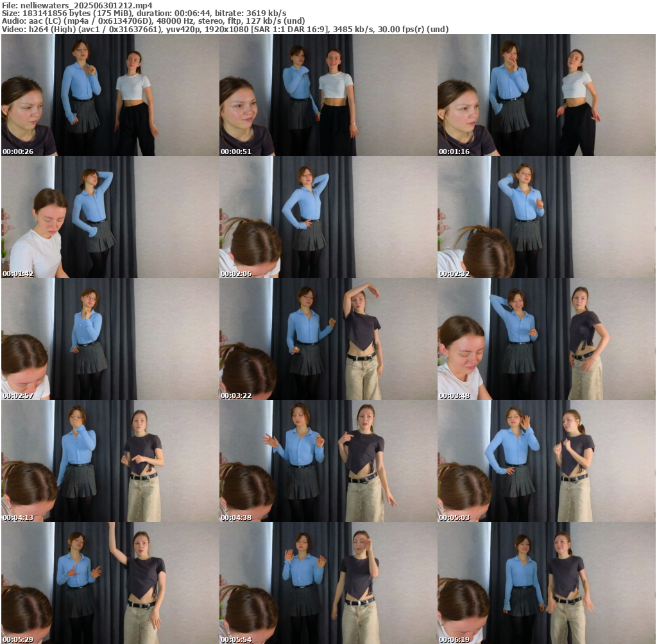Select the thumbnail timestamped 00:00:51
657x644 pixels.
pyautogui.click(x=328, y=95)
